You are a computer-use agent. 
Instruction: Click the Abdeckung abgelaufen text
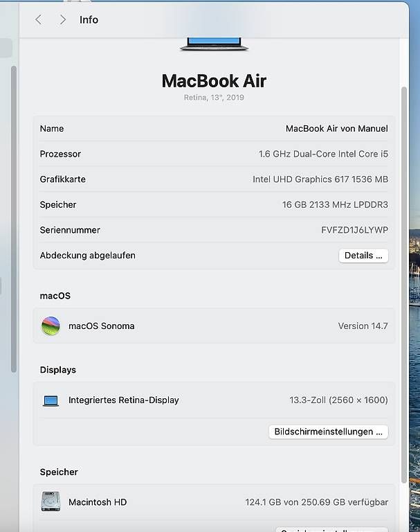click(x=87, y=256)
